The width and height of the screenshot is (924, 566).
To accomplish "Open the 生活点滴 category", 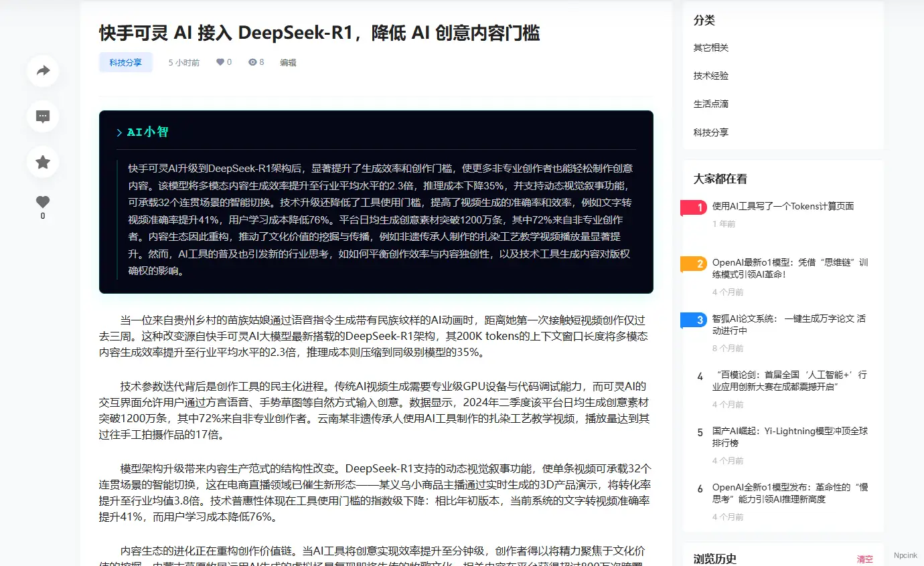I will click(712, 104).
